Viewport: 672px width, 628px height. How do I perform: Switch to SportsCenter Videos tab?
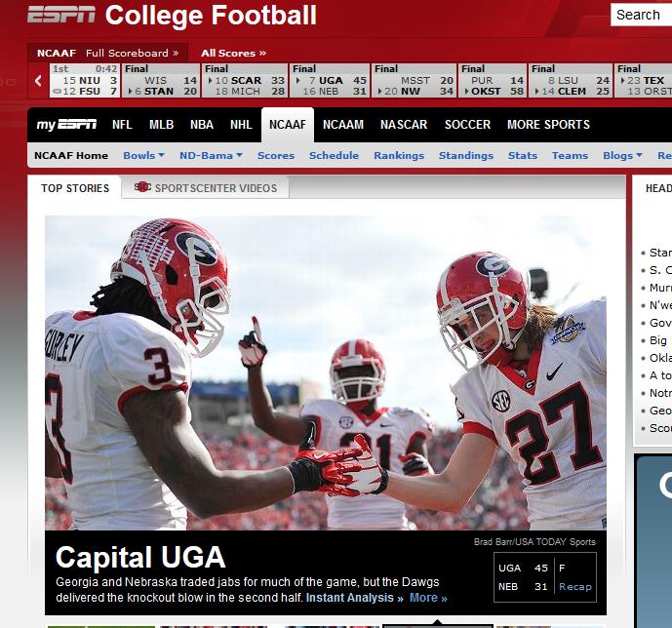click(x=206, y=187)
